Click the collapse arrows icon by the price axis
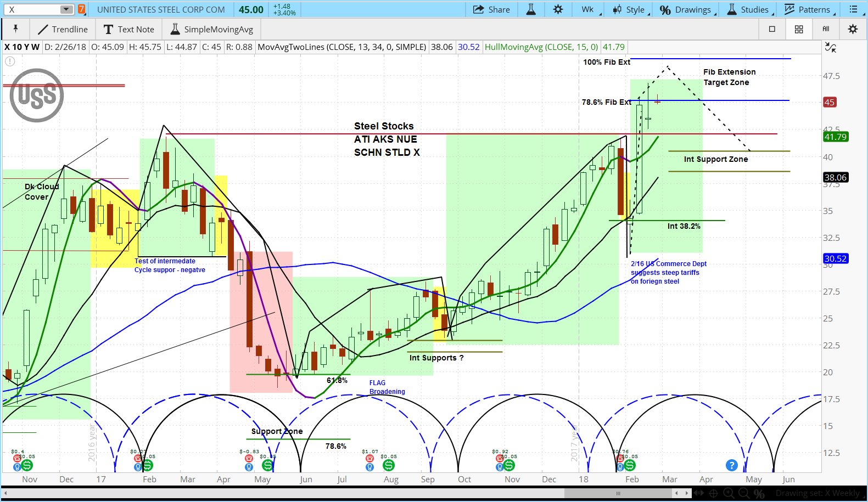 (x=831, y=48)
